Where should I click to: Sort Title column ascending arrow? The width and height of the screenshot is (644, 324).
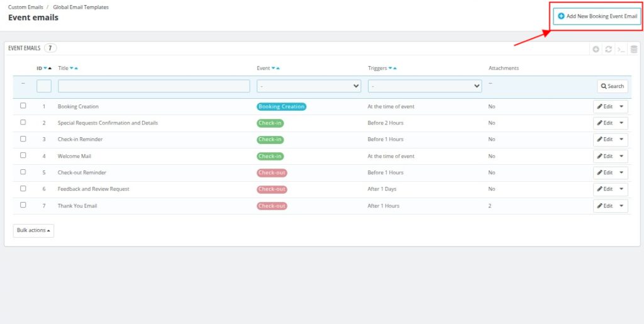click(76, 68)
